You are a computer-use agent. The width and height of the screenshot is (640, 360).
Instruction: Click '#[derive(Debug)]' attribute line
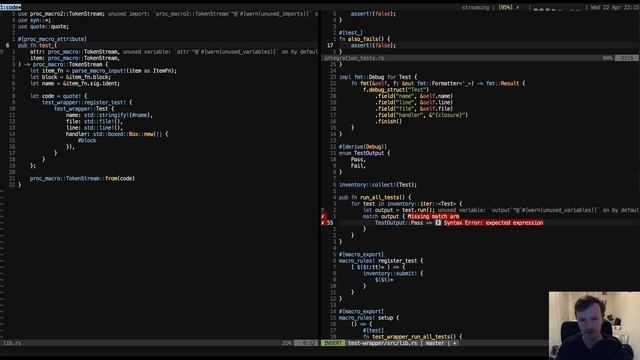coord(363,147)
